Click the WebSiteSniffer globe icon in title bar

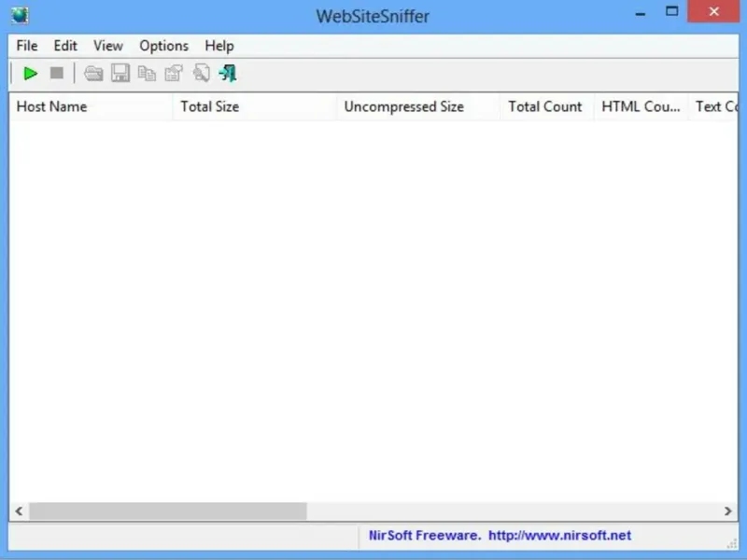pyautogui.click(x=20, y=15)
